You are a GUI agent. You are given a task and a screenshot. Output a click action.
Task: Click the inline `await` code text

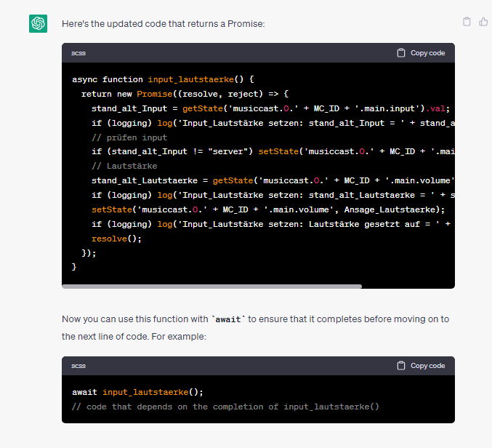tap(228, 319)
